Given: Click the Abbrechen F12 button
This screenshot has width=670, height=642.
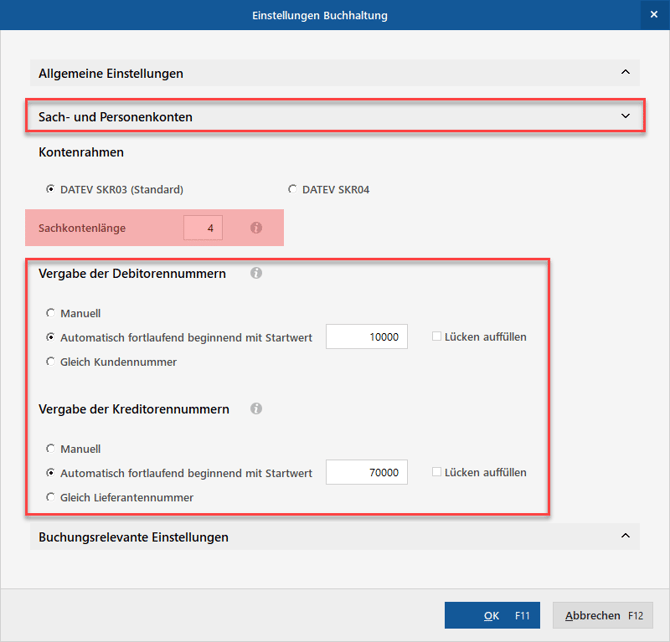Looking at the screenshot, I should tap(603, 615).
